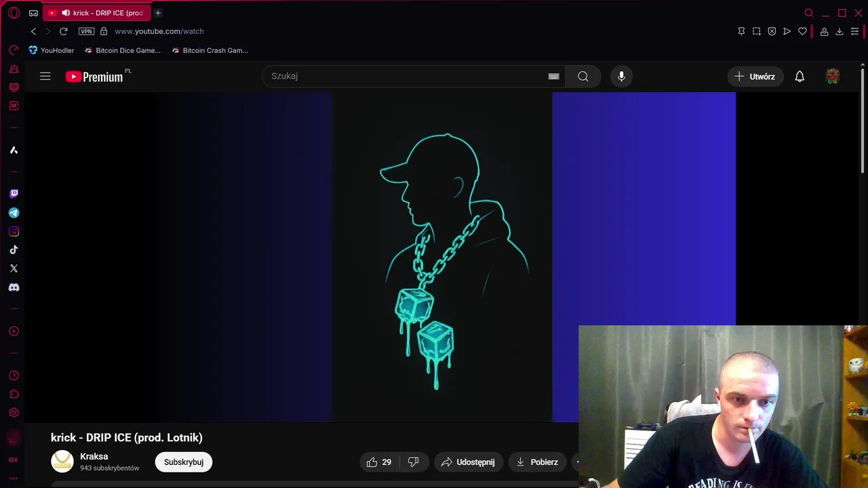868x488 pixels.
Task: Open the YouTube hamburger guide menu
Action: (45, 77)
